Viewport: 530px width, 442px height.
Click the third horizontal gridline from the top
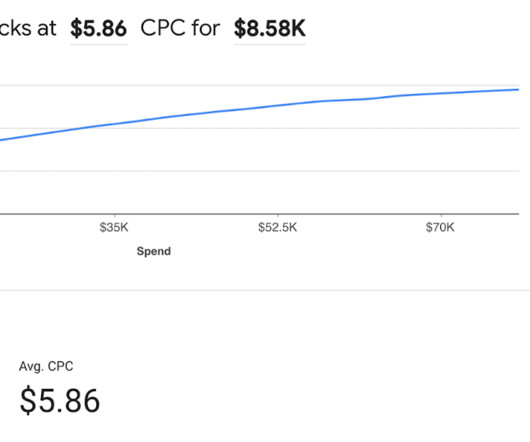[259, 171]
